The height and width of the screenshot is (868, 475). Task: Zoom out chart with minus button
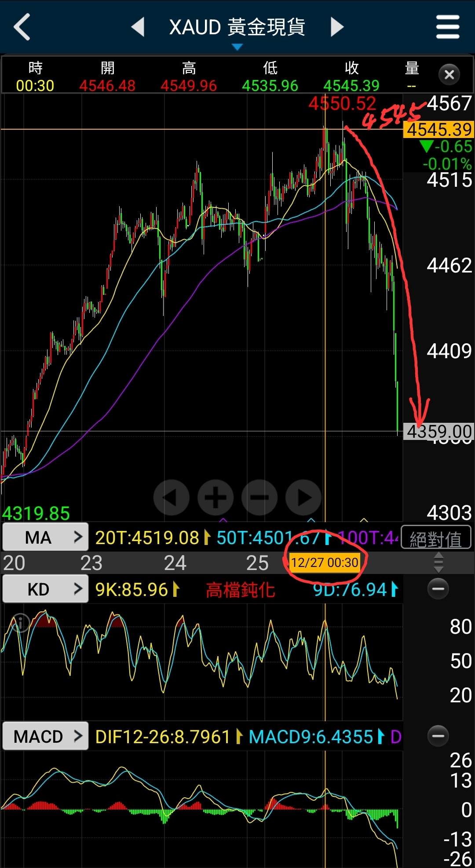click(259, 498)
